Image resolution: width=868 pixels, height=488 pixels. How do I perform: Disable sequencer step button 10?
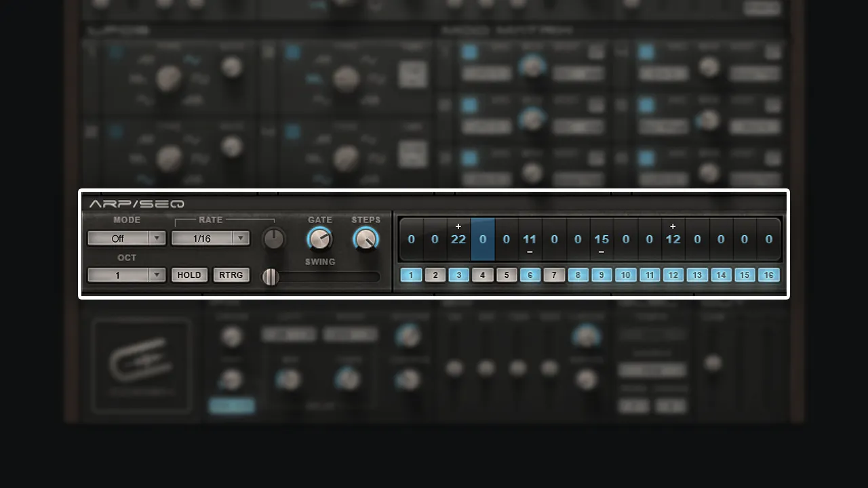click(625, 275)
